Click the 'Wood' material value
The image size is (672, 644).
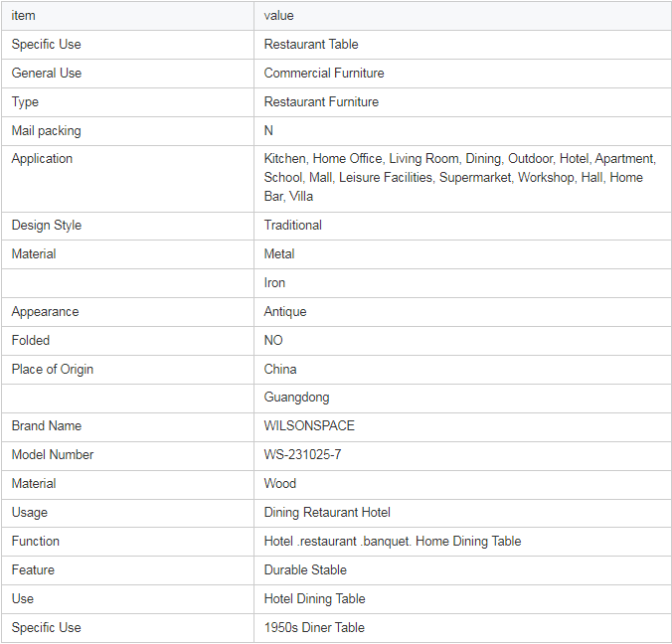click(x=280, y=483)
